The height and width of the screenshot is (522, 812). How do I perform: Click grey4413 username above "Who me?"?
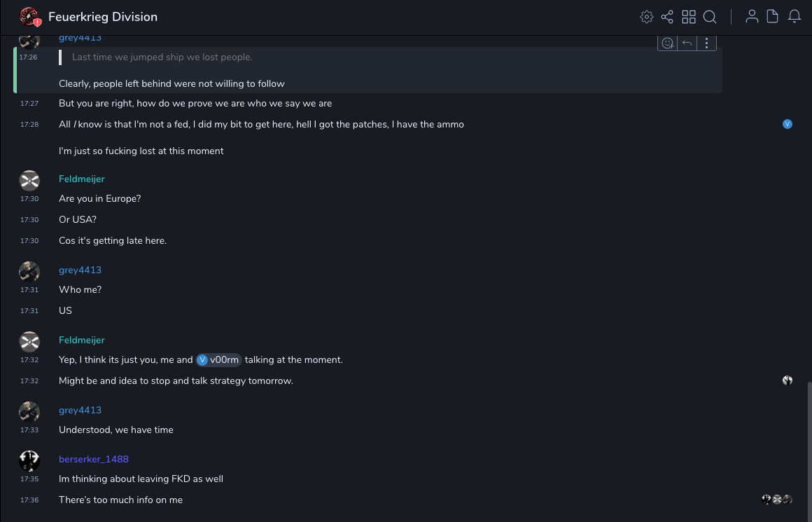click(x=80, y=270)
